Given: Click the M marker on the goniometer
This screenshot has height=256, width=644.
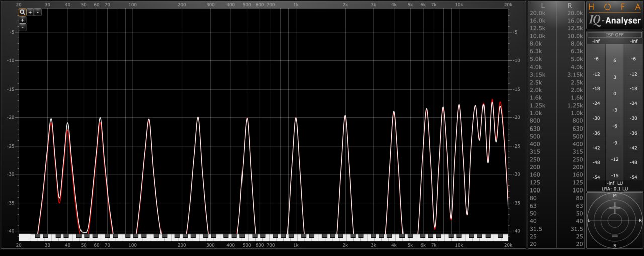Looking at the screenshot, I should 614,195.
